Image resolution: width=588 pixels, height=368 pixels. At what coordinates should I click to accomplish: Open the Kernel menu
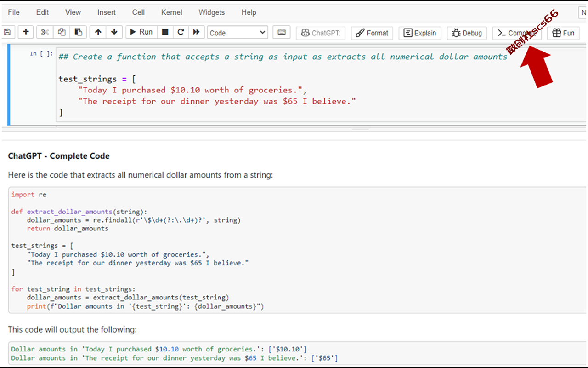coord(172,12)
